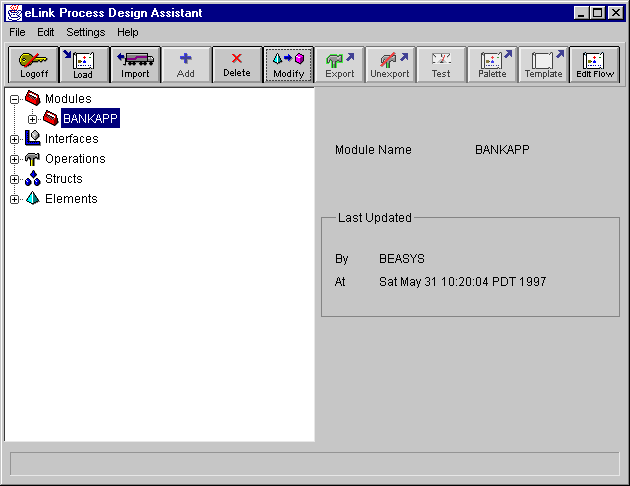
Task: Select the Modules tree label
Action: (68, 98)
